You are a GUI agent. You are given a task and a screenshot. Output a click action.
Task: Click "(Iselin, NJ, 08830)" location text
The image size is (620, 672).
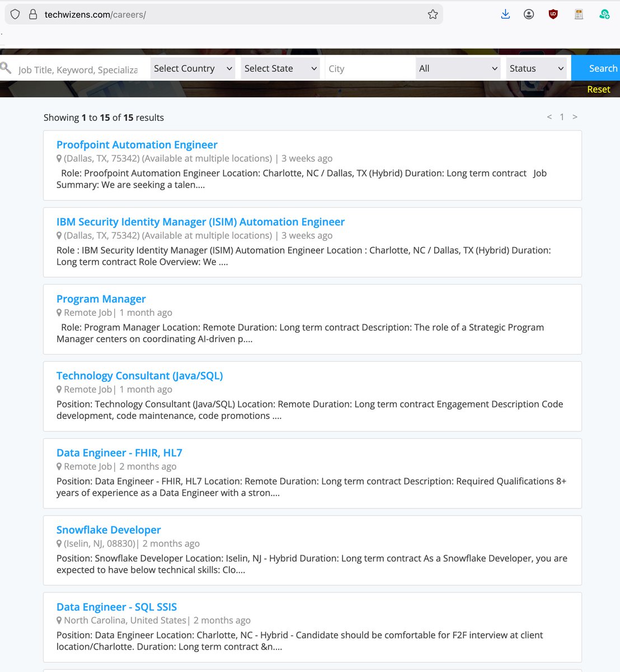pos(100,543)
